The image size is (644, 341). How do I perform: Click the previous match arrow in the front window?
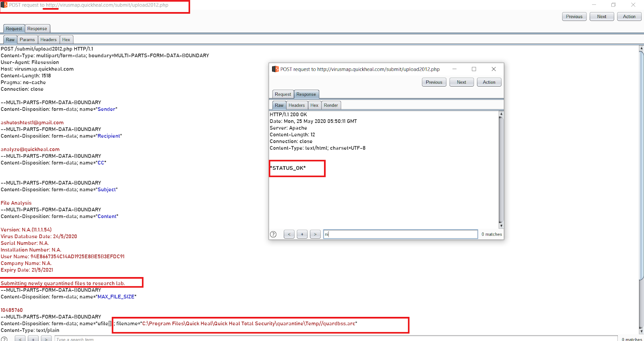tap(289, 234)
